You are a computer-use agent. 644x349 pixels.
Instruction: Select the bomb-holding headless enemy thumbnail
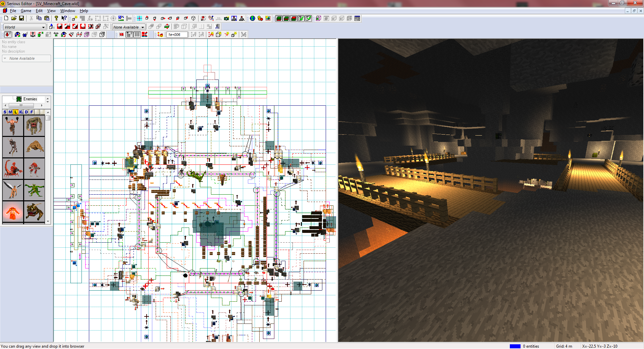pos(13,126)
